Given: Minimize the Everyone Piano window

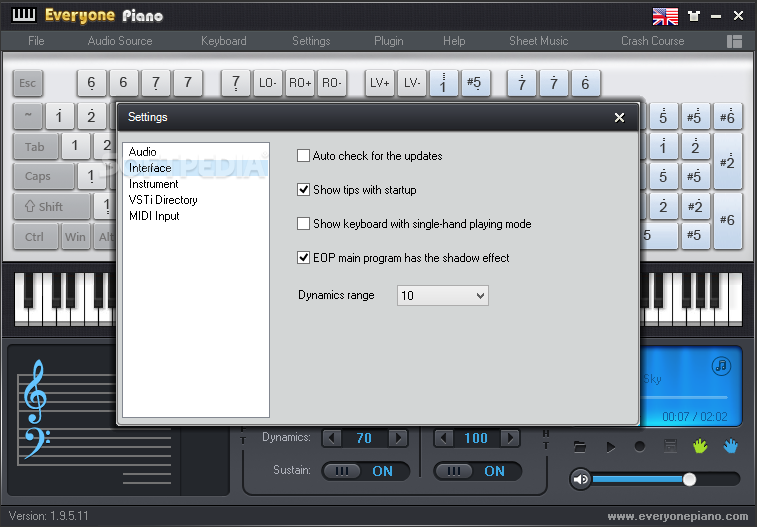Looking at the screenshot, I should point(716,16).
